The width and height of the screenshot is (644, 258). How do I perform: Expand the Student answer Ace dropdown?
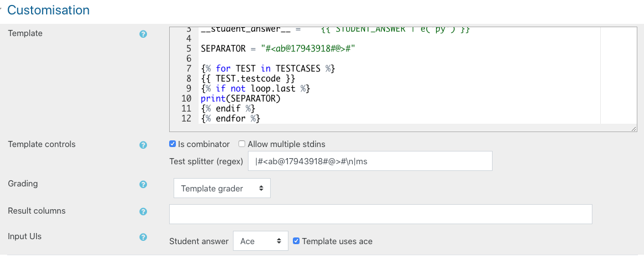coord(260,241)
